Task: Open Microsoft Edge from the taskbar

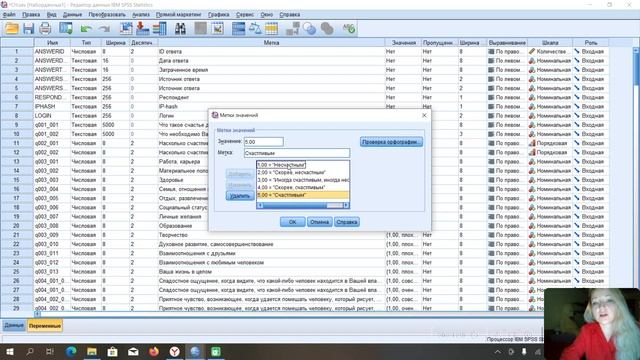Action: tap(71, 351)
